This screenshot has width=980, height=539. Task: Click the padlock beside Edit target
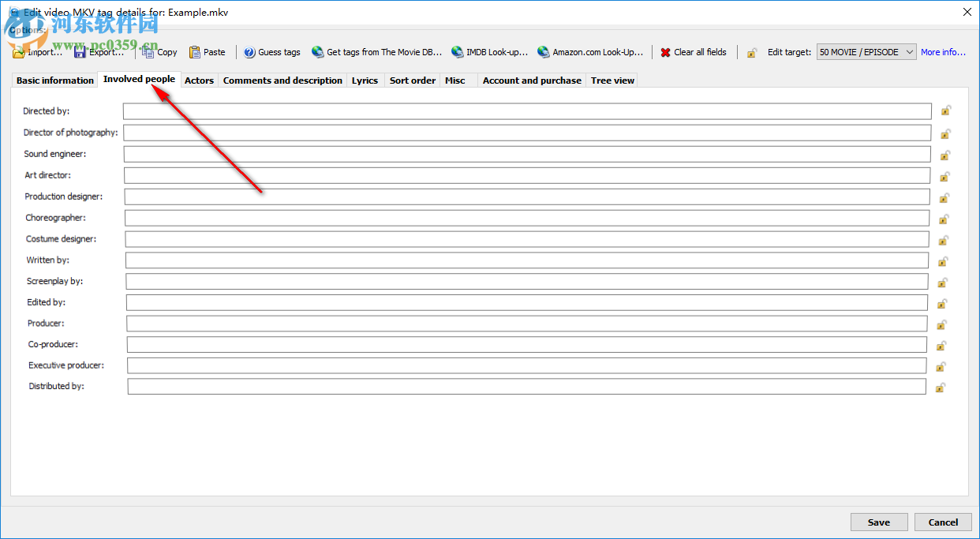pyautogui.click(x=752, y=52)
